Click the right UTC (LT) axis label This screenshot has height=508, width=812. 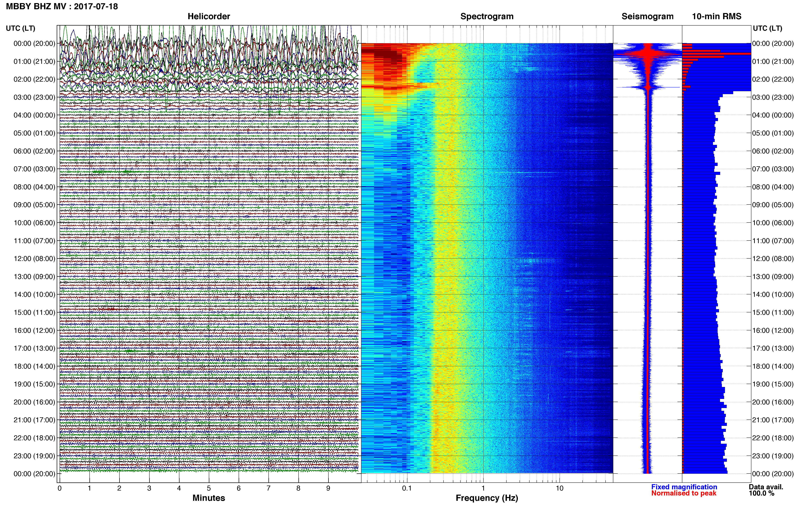click(x=767, y=28)
